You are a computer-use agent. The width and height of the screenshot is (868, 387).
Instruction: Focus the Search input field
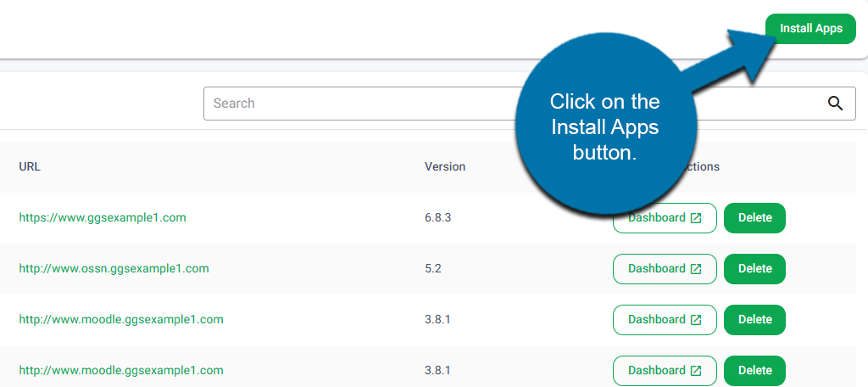coord(356,104)
